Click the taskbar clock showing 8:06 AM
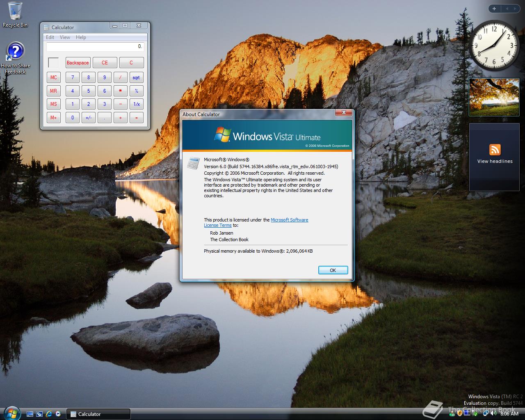This screenshot has width=525, height=420. tap(509, 413)
